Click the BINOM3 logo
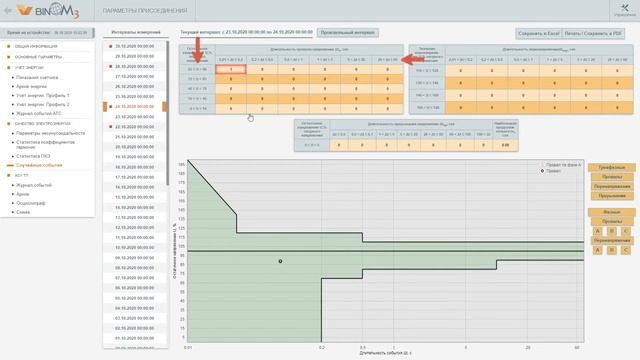 click(x=48, y=10)
